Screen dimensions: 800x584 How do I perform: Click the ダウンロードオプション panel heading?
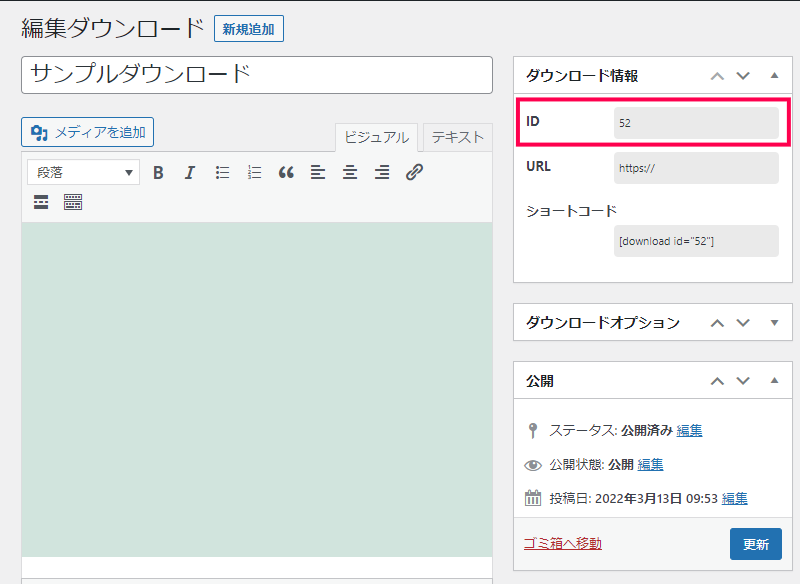[x=603, y=322]
